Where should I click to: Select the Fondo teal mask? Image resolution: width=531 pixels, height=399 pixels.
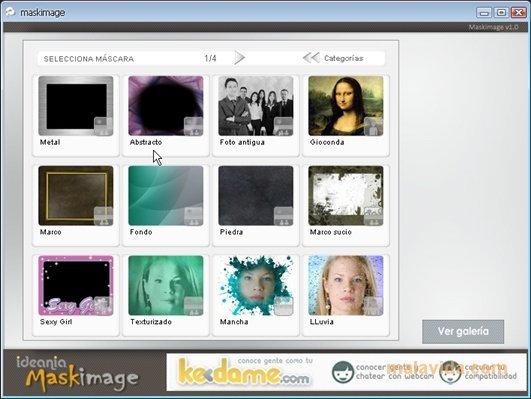coord(166,195)
